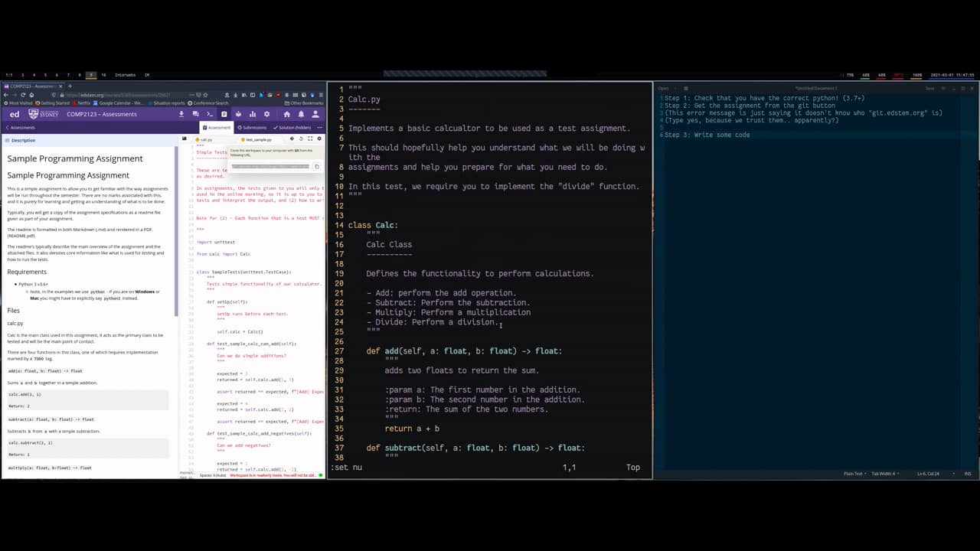Switch to workspace 10 in top bar
Image resolution: width=980 pixels, height=551 pixels.
pos(103,75)
